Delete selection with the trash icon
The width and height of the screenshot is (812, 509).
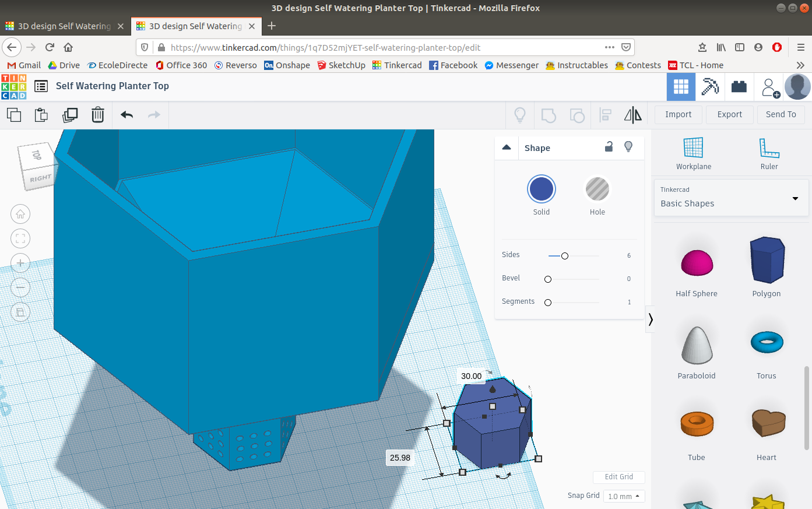(x=98, y=115)
